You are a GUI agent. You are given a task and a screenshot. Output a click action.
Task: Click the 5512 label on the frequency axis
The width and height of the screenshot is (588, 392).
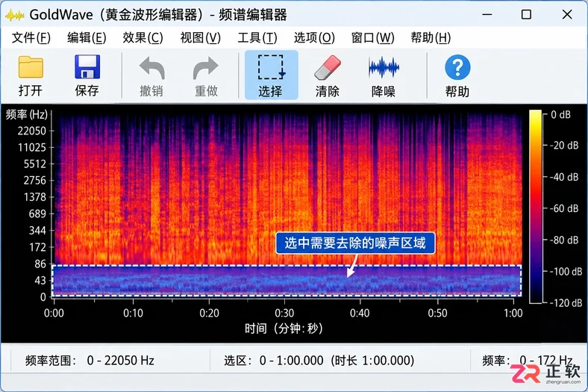pyautogui.click(x=34, y=164)
